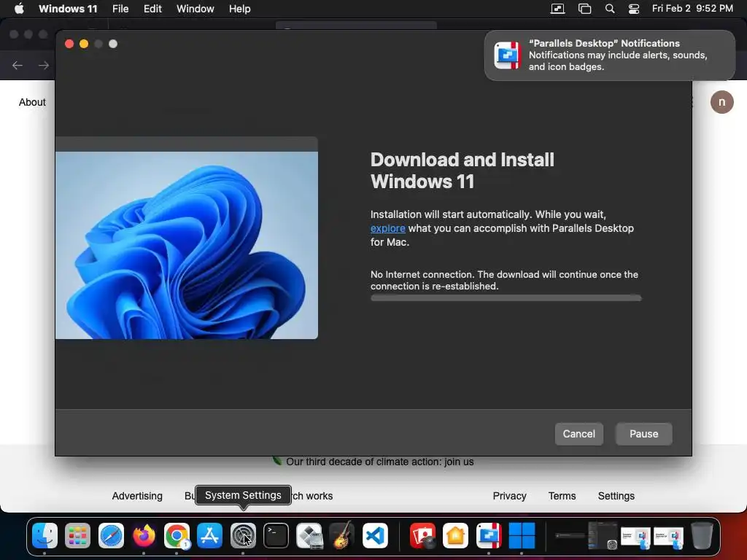Cancel the Windows 11 download

578,434
